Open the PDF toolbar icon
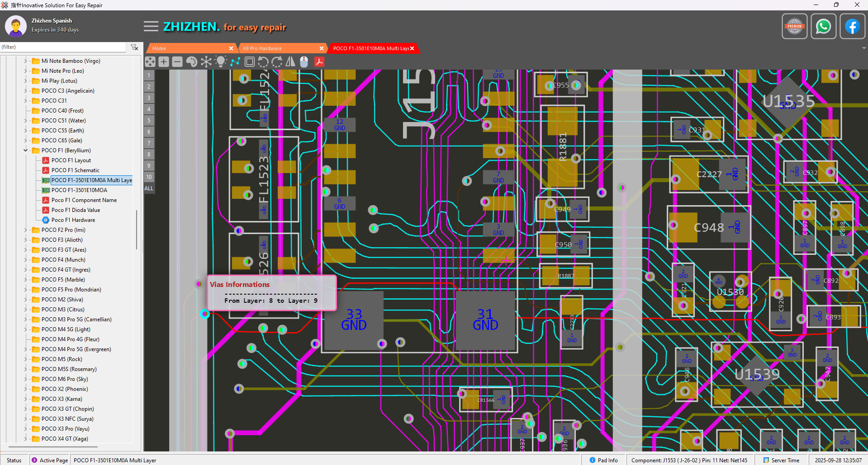 [319, 61]
